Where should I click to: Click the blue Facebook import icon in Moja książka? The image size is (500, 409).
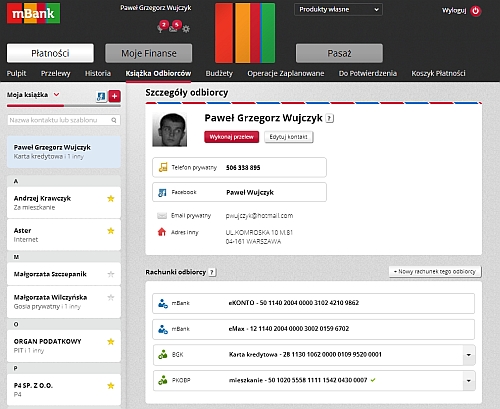101,96
